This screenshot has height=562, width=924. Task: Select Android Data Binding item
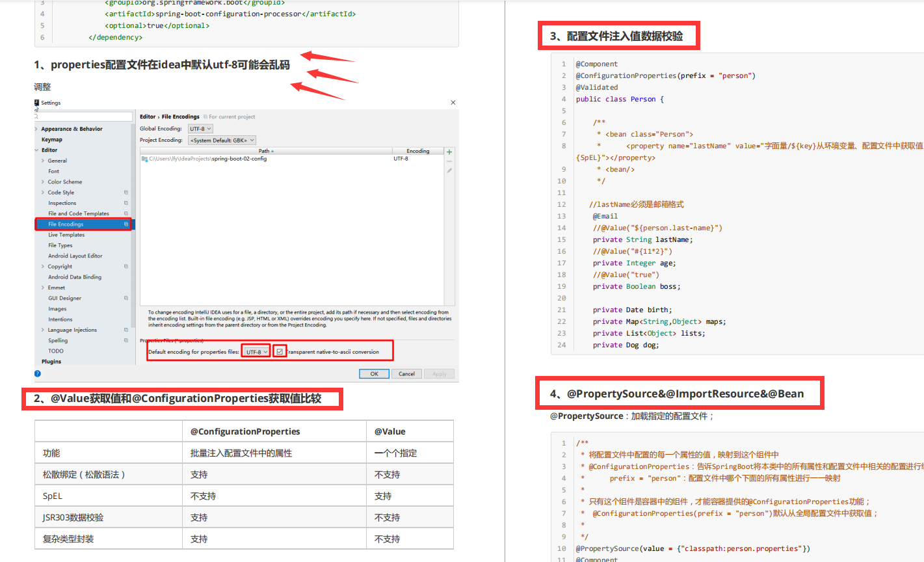(x=75, y=277)
